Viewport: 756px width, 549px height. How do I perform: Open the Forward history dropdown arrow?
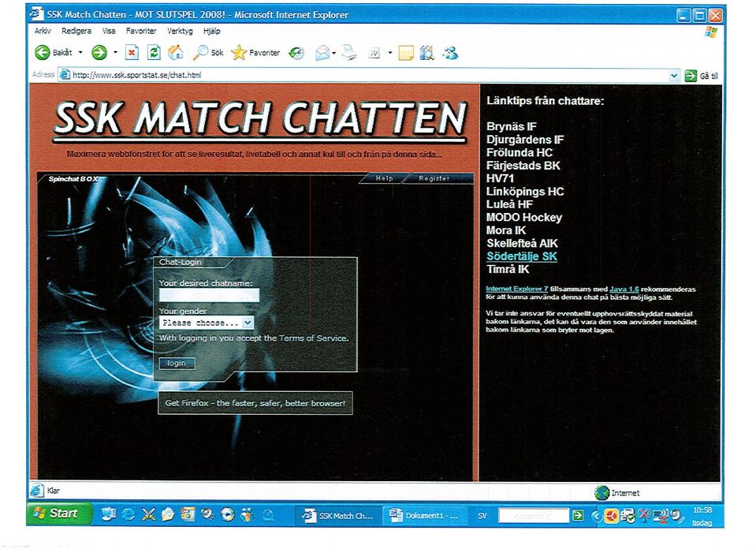click(115, 53)
